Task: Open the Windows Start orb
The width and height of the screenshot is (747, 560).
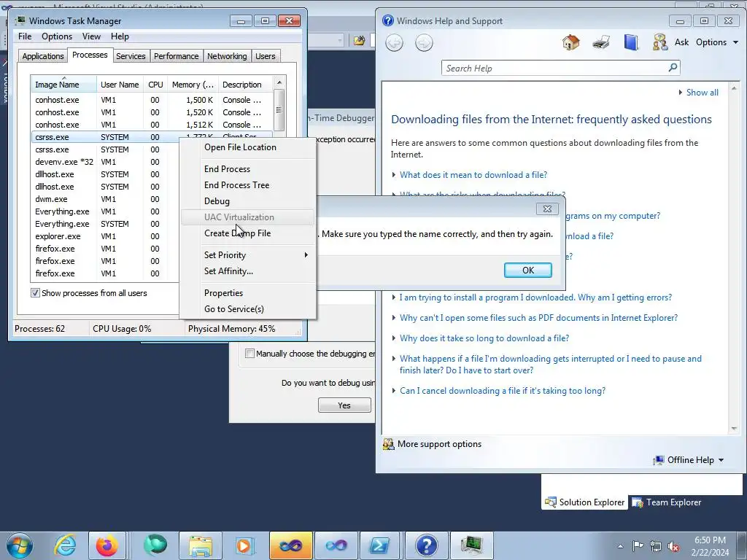Action: click(19, 545)
